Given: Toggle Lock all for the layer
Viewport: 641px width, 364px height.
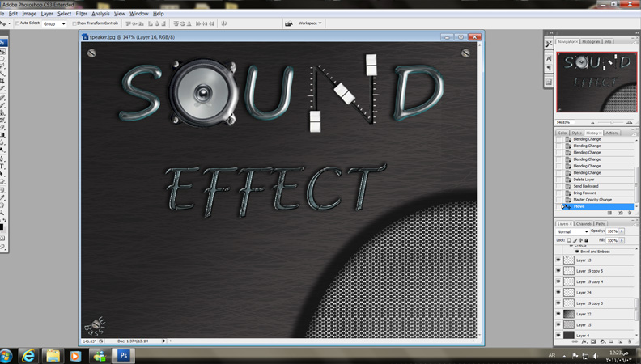Looking at the screenshot, I should pyautogui.click(x=586, y=240).
